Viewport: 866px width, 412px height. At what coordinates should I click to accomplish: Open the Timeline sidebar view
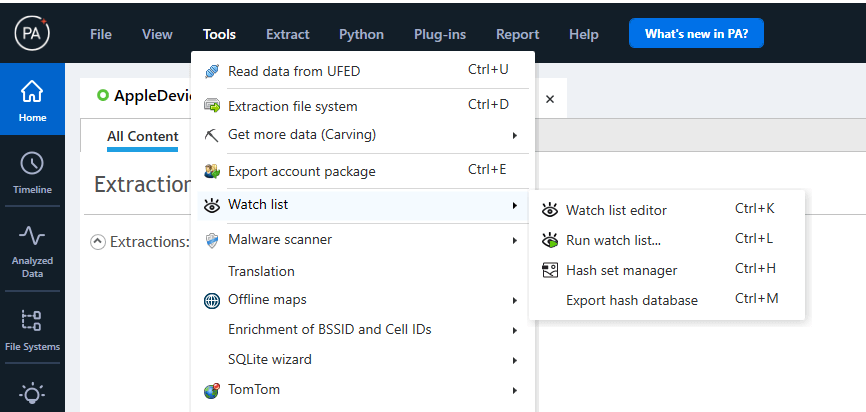(32, 172)
